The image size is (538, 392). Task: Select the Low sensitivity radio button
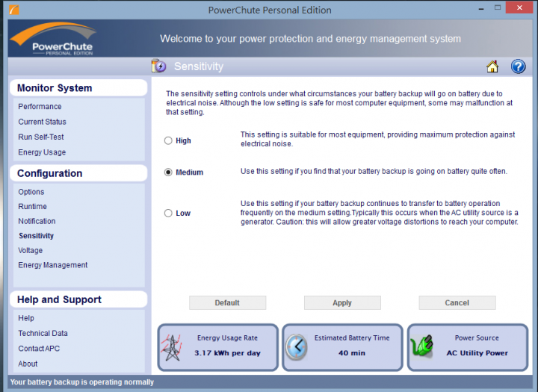pos(168,214)
